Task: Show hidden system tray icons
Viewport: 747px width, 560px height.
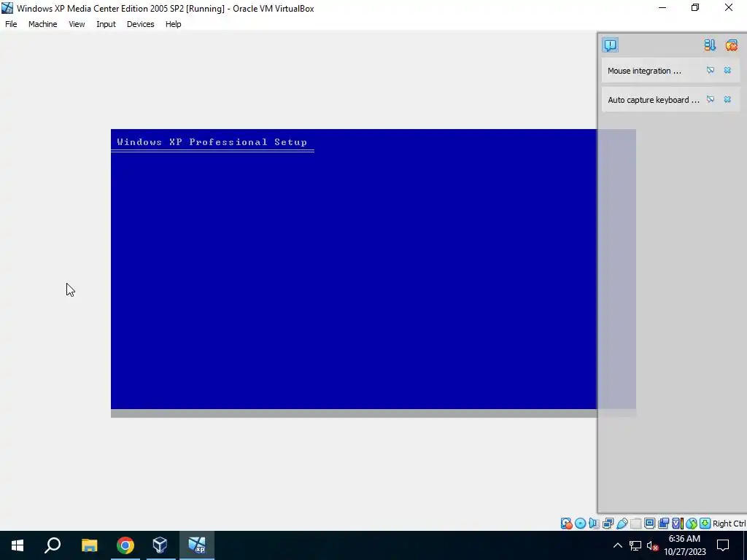Action: (x=617, y=545)
